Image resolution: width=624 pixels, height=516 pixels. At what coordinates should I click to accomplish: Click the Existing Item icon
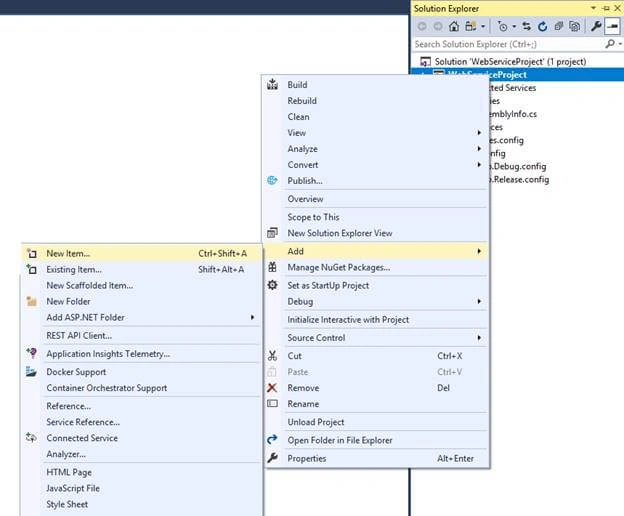coord(31,269)
